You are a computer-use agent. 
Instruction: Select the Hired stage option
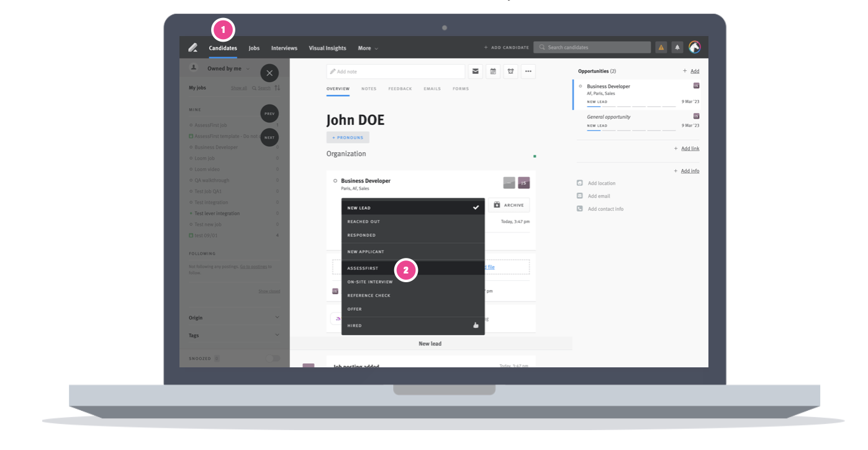point(355,326)
